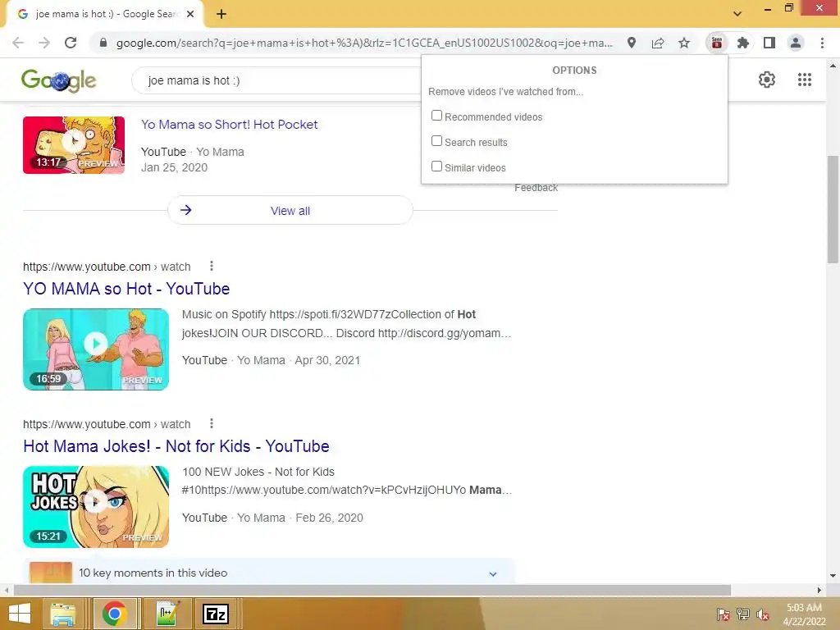Click the scroll down arrow
This screenshot has width=840, height=630.
(x=833, y=576)
